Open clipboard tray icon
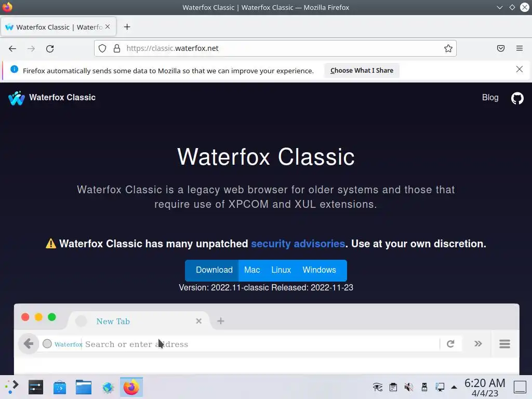532x399 pixels. [393, 387]
